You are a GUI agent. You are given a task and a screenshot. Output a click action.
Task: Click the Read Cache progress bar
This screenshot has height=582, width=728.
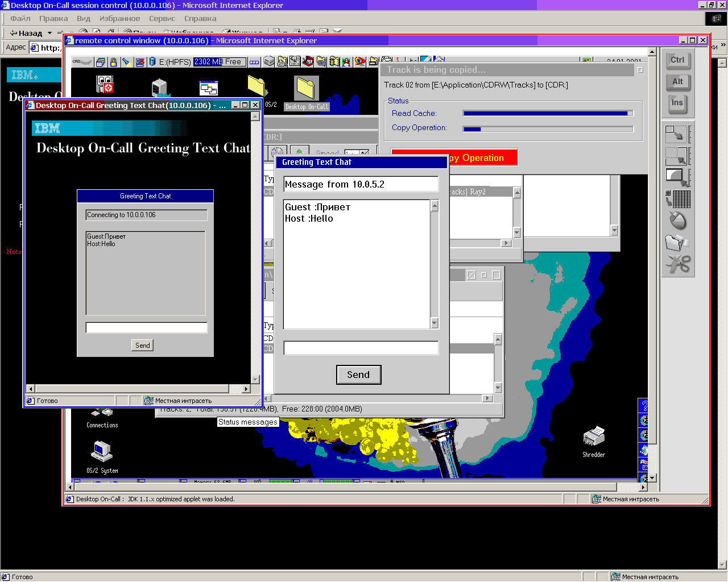point(548,114)
